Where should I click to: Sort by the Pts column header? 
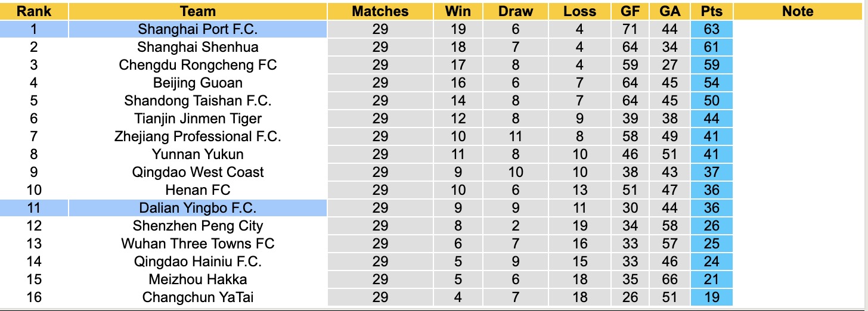pos(711,11)
